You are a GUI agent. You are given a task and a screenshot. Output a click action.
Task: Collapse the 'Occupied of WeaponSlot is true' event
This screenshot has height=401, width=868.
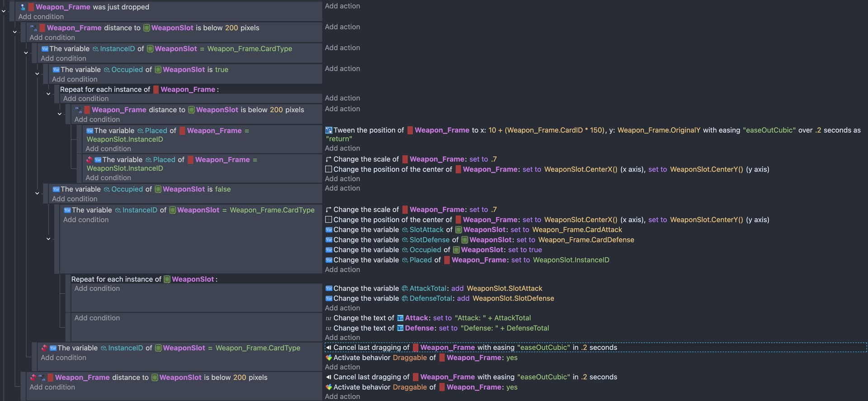click(x=37, y=74)
